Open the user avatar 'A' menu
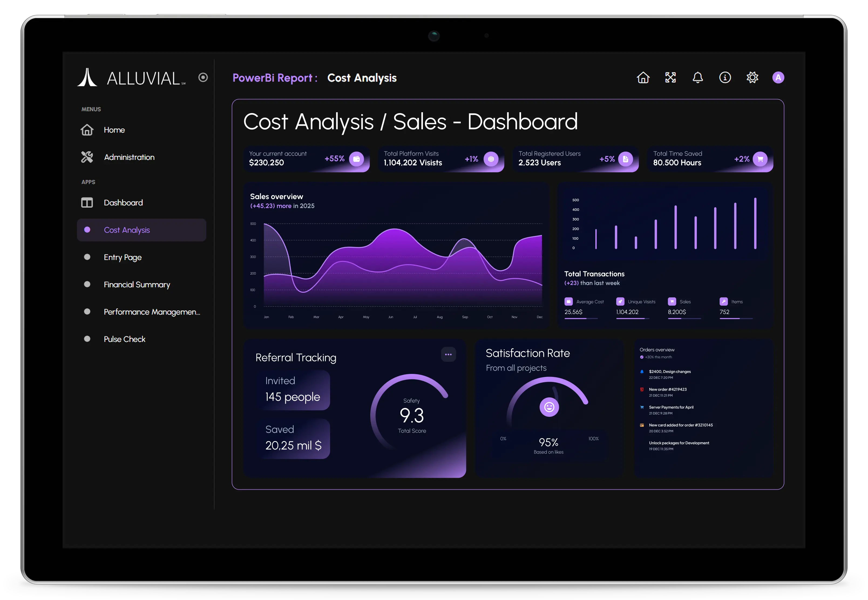Image resolution: width=868 pixels, height=600 pixels. coord(778,77)
